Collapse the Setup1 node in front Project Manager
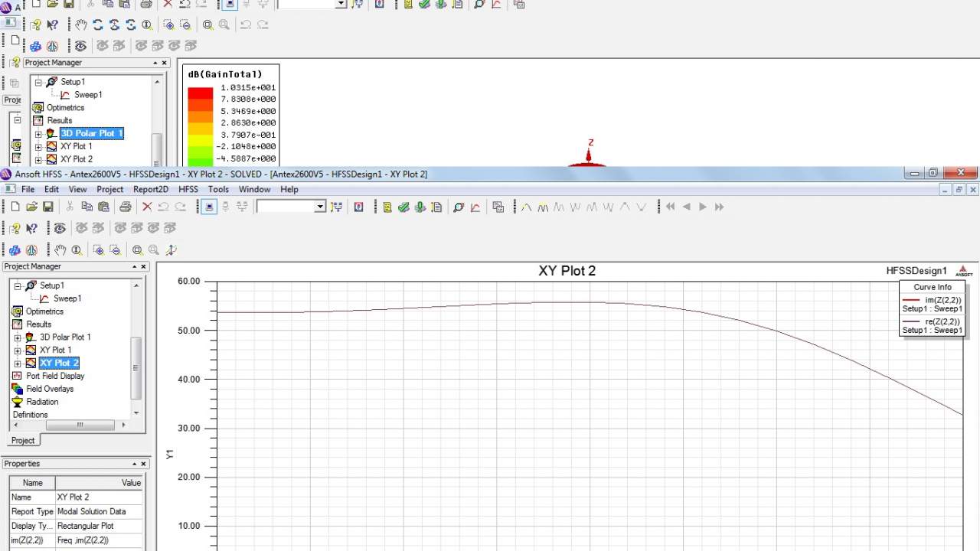This screenshot has height=551, width=980. (x=18, y=285)
